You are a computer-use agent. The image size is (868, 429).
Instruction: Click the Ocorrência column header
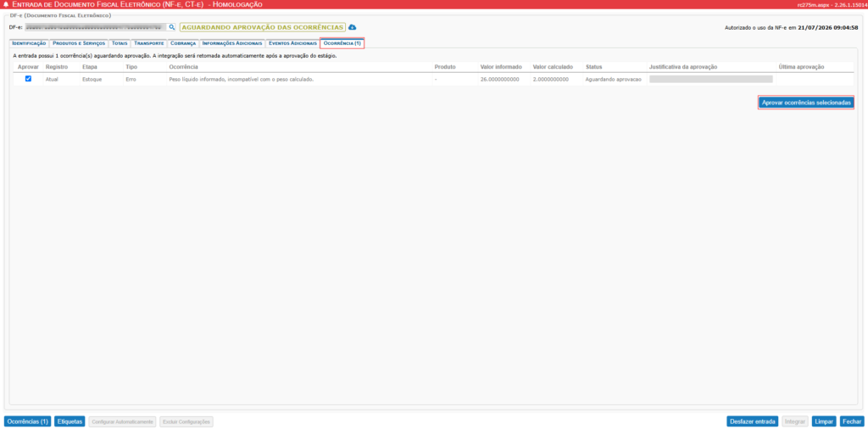(x=183, y=67)
